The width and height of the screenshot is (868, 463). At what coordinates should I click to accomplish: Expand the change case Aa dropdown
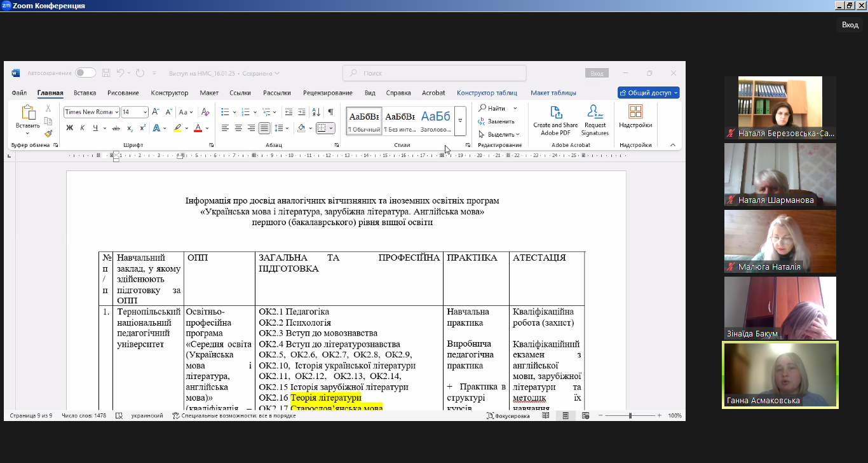[x=191, y=112]
